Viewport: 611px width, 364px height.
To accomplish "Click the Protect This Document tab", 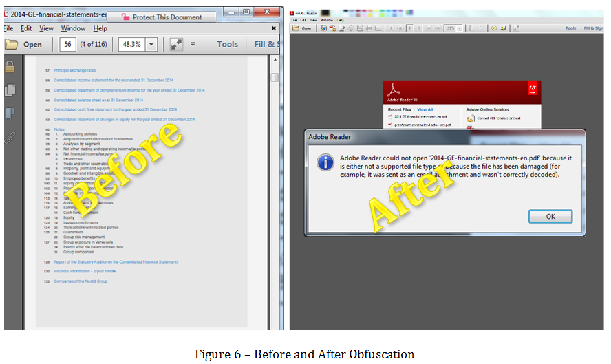I will click(161, 17).
